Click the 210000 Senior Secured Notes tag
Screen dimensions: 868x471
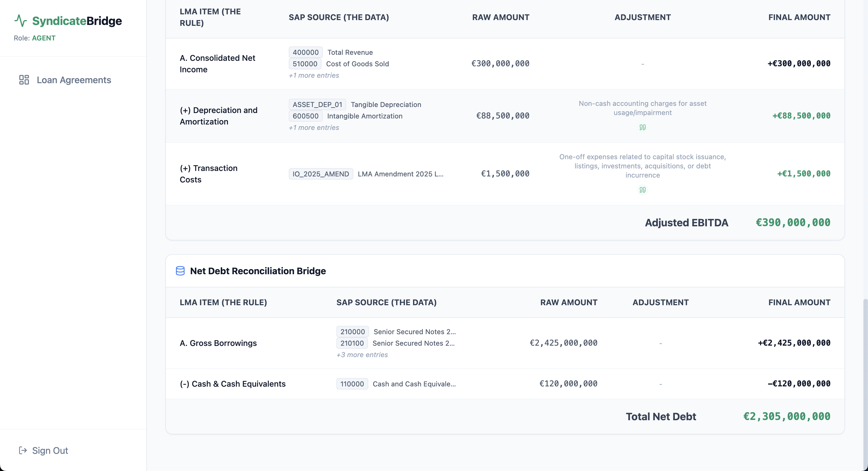click(352, 332)
